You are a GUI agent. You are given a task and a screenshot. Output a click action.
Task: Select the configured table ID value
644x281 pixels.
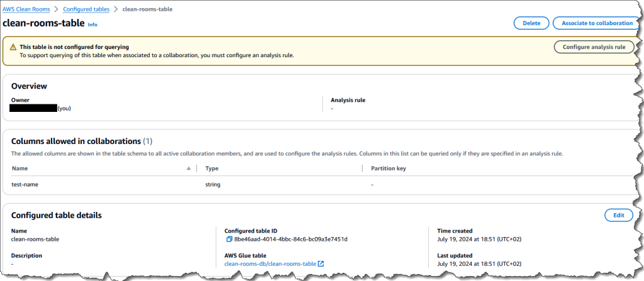coord(291,239)
